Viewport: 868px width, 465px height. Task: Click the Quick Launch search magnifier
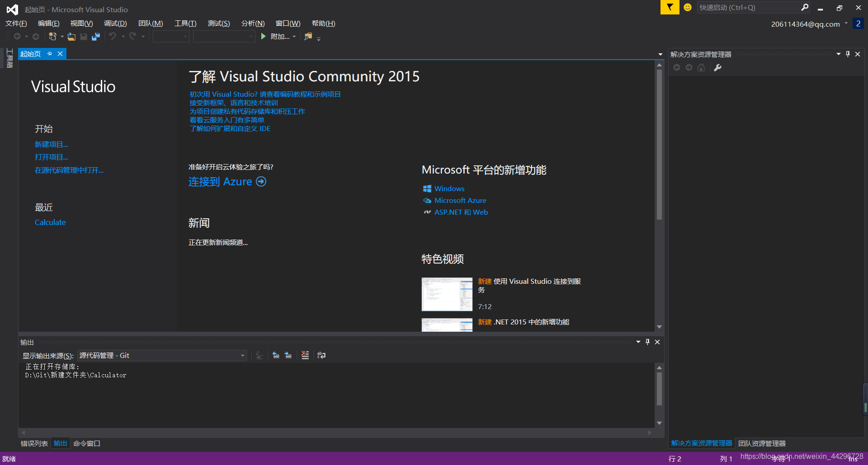pos(805,7)
